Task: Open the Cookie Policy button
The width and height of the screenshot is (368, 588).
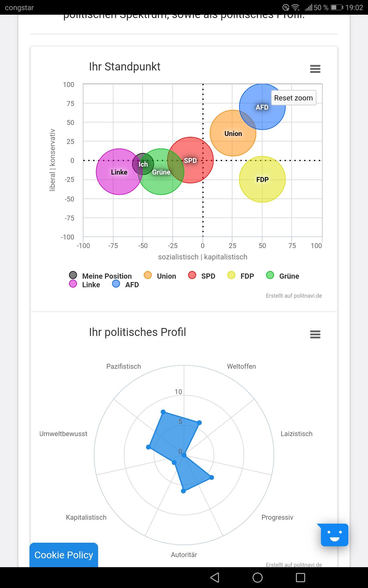Action: 64,555
